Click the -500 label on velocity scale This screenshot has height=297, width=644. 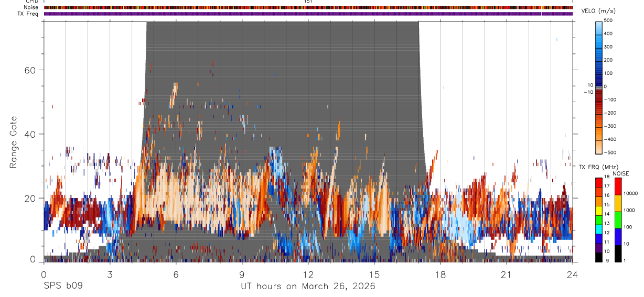pyautogui.click(x=610, y=152)
